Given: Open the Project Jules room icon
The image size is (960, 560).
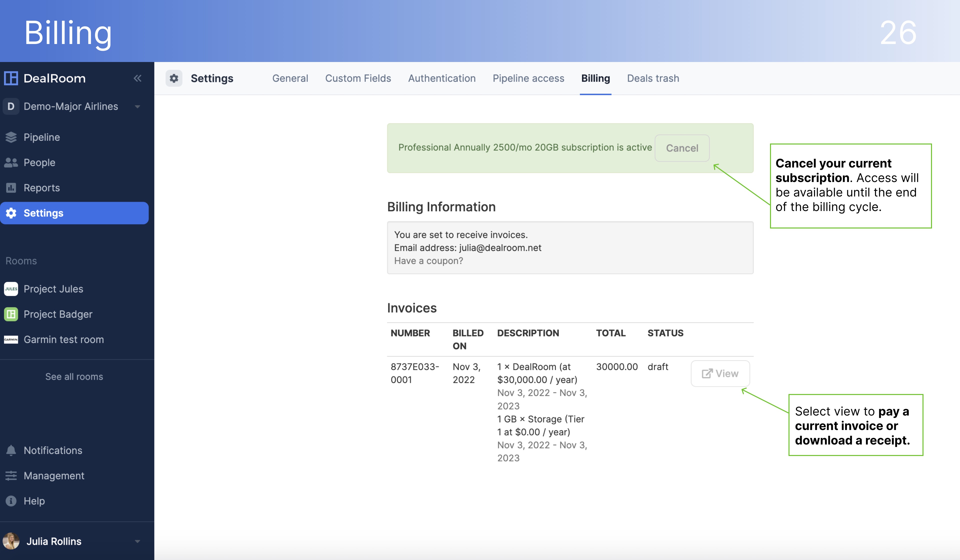Looking at the screenshot, I should coord(11,289).
